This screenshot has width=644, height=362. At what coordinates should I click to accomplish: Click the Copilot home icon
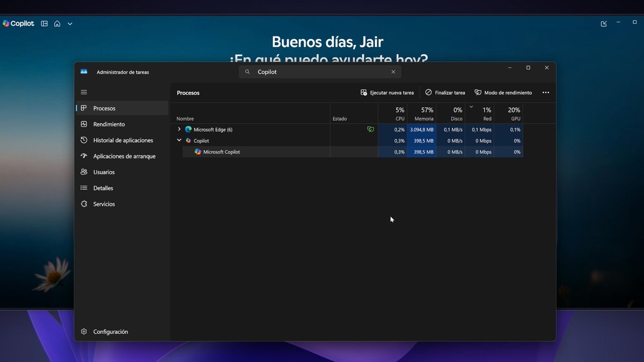[x=57, y=24]
